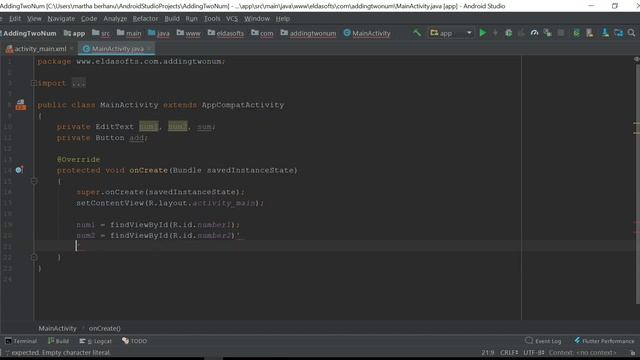Screen dimensions: 640x360
Task: Click the 21:9 line column indicator
Action: (487, 353)
